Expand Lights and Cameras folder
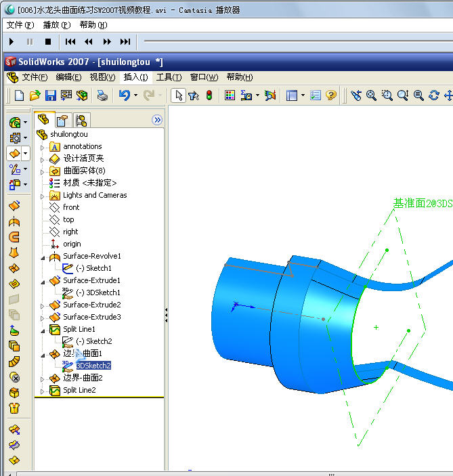453x476 pixels. tap(42, 196)
